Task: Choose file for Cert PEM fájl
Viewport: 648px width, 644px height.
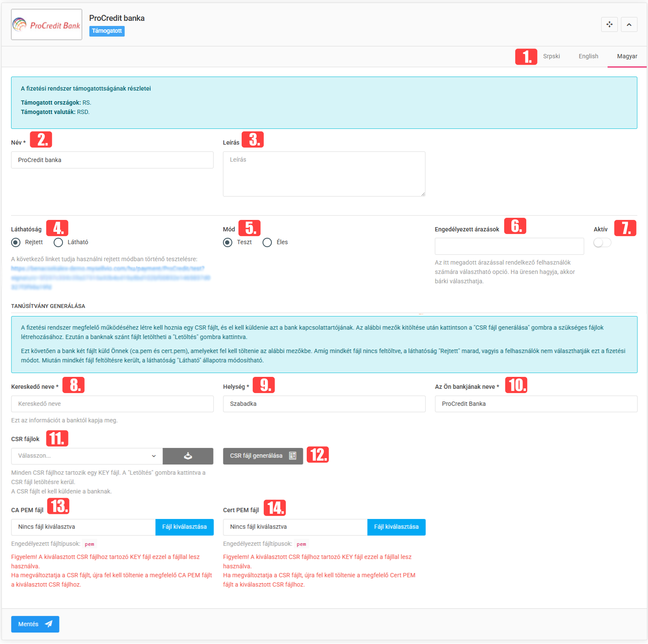Action: tap(396, 527)
